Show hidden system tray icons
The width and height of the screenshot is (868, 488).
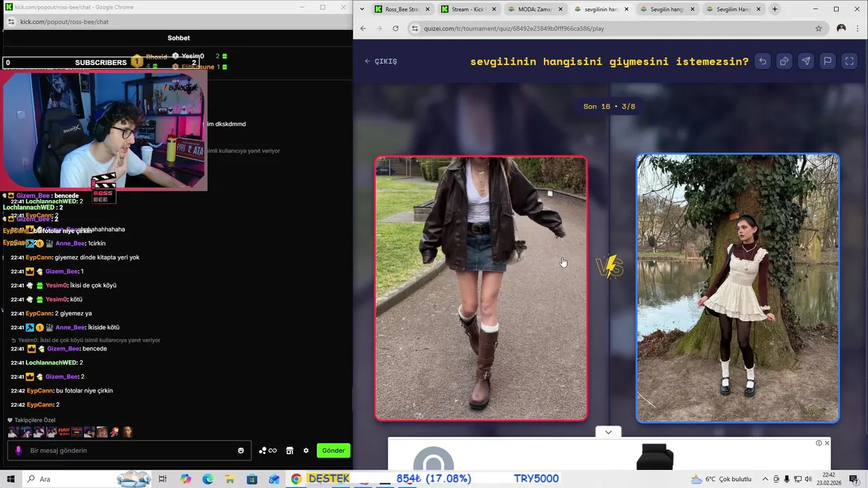[x=765, y=479]
